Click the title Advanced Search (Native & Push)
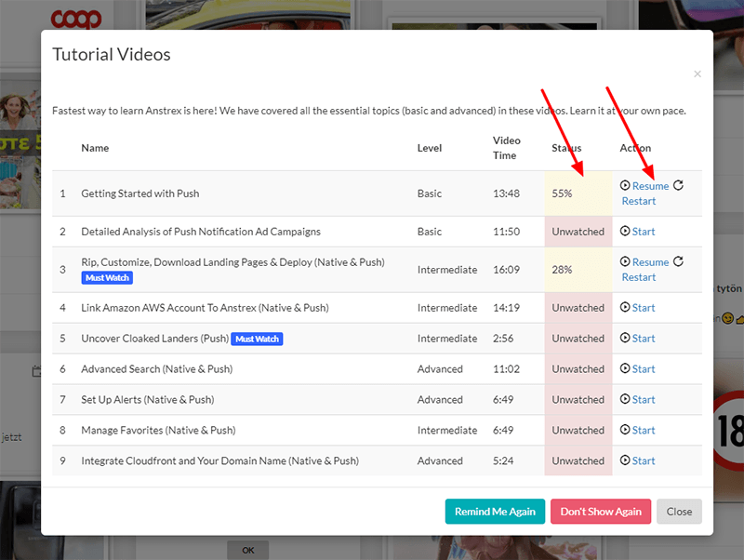744x560 pixels. (x=157, y=368)
